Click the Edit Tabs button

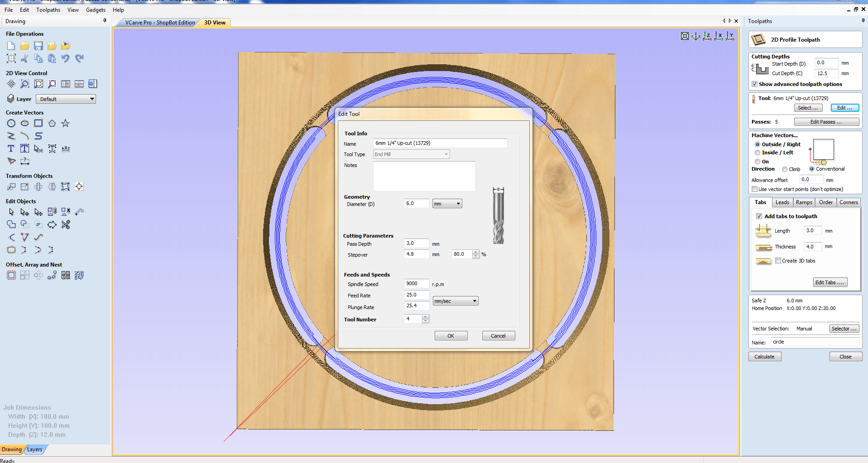coord(830,282)
